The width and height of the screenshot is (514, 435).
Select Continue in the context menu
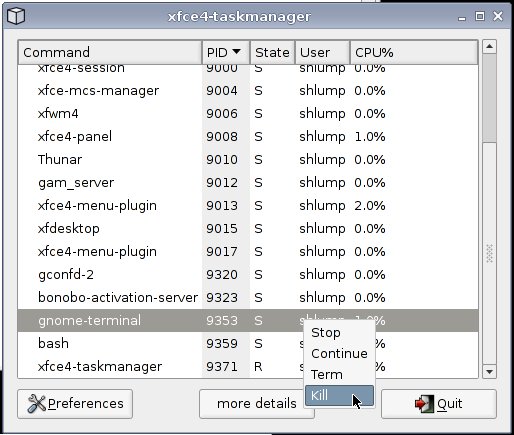(339, 354)
